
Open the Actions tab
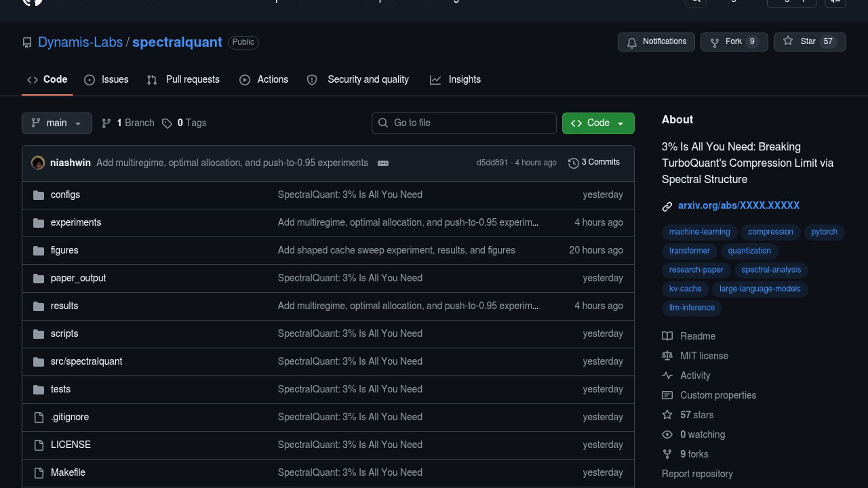(272, 80)
